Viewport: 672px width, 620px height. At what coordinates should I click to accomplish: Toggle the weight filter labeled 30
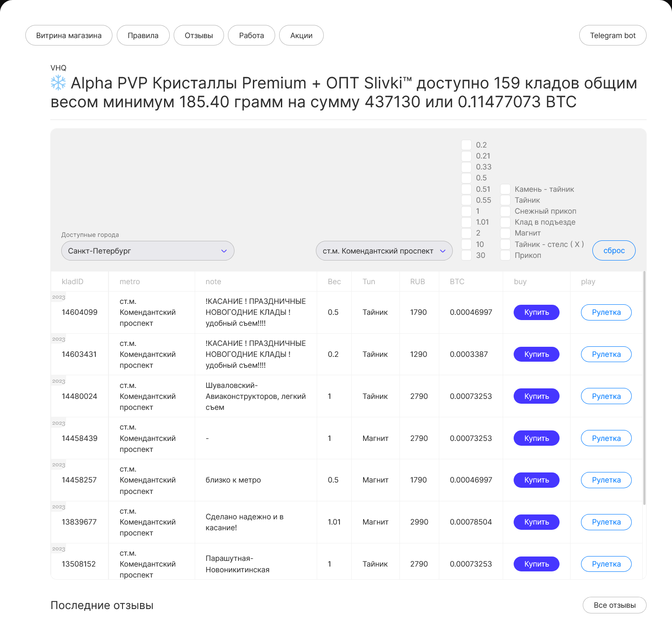click(x=466, y=255)
